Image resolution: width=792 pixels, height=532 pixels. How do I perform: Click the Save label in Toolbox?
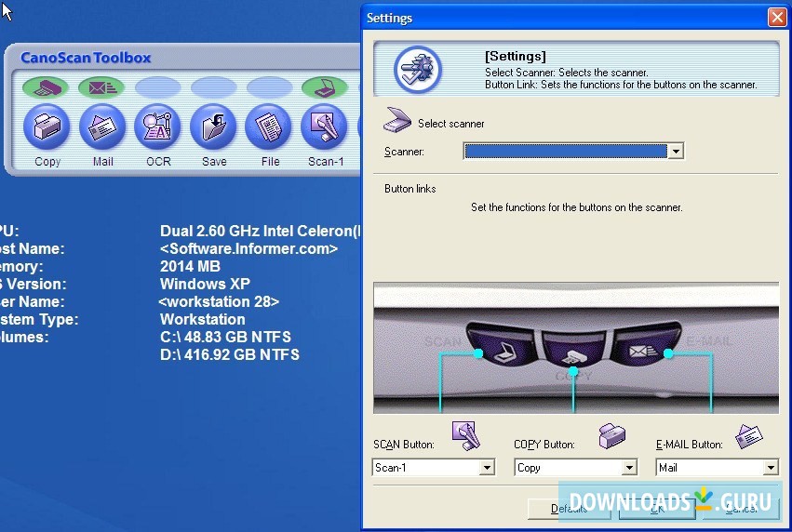pos(214,162)
